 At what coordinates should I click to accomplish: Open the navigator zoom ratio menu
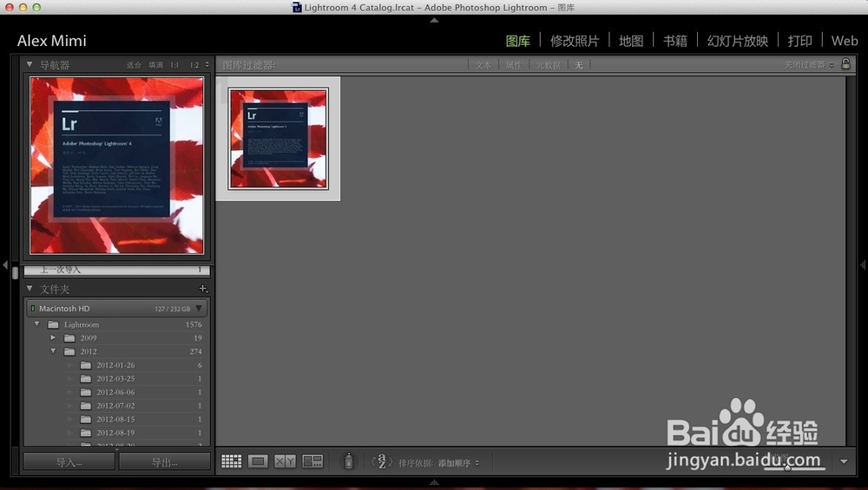point(207,65)
